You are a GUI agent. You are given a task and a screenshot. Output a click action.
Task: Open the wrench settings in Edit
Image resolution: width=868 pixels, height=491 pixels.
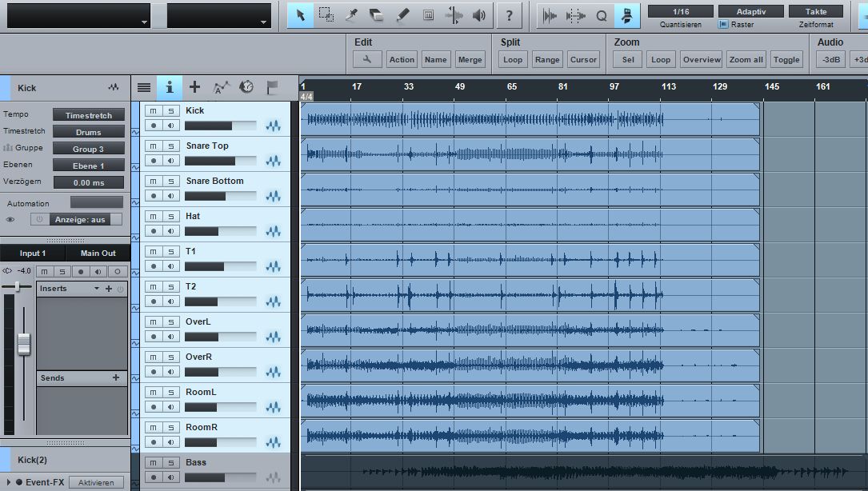(x=367, y=59)
